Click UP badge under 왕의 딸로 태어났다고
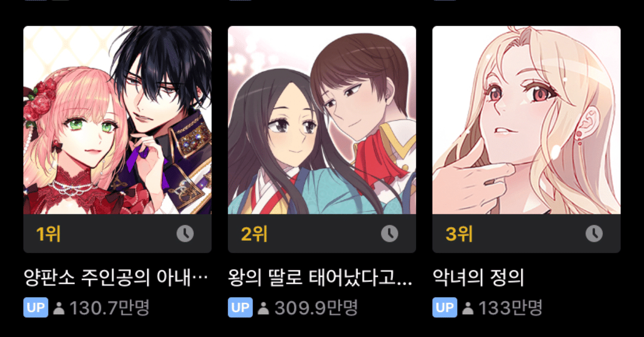Screen dimensions: 644x337 tap(240, 307)
